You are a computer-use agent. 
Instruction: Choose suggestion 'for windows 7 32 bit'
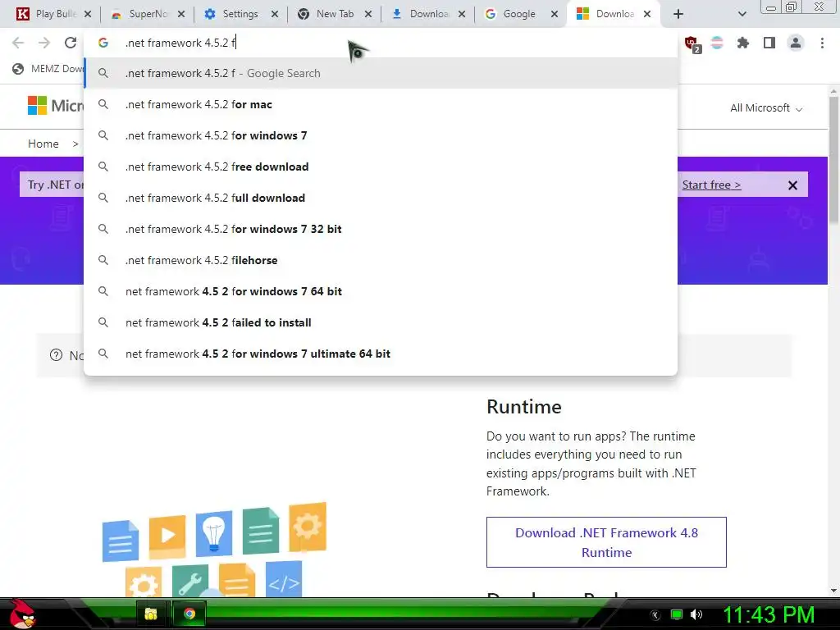point(381,229)
